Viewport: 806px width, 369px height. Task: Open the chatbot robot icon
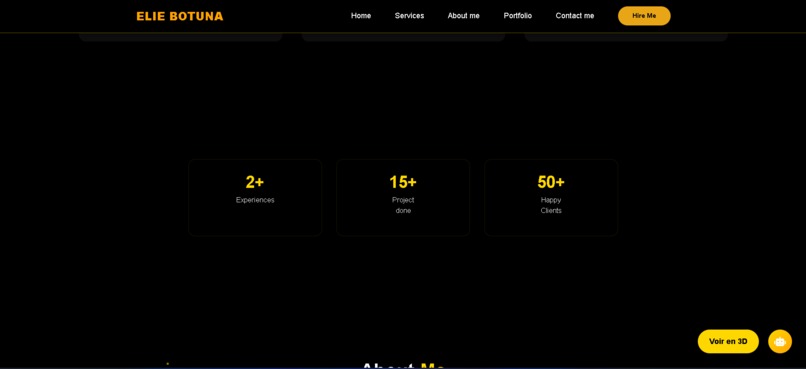click(x=780, y=341)
